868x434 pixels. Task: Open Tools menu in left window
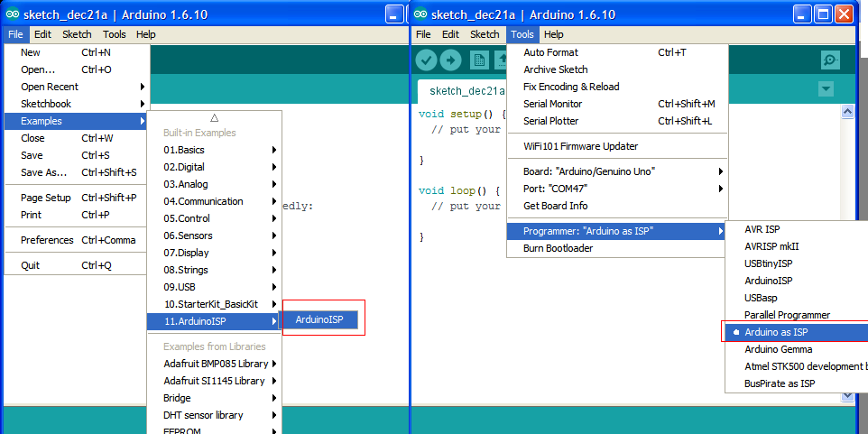coord(115,34)
